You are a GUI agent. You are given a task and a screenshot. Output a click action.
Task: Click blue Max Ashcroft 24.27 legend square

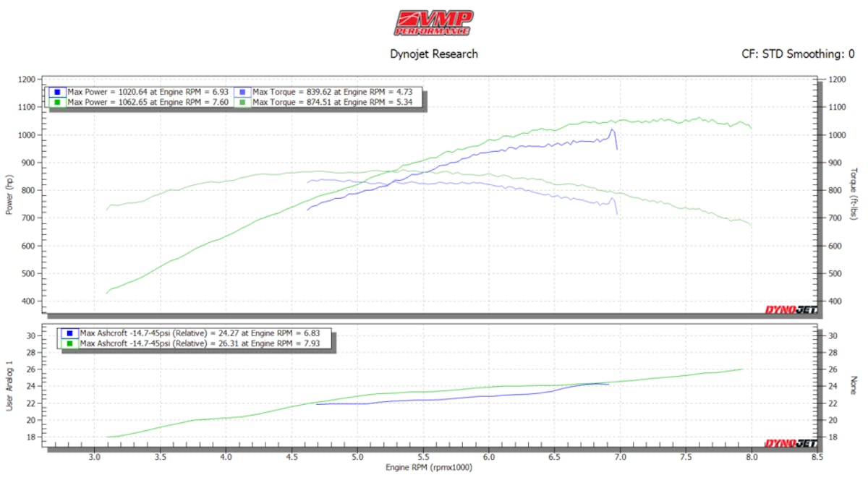pos(69,333)
